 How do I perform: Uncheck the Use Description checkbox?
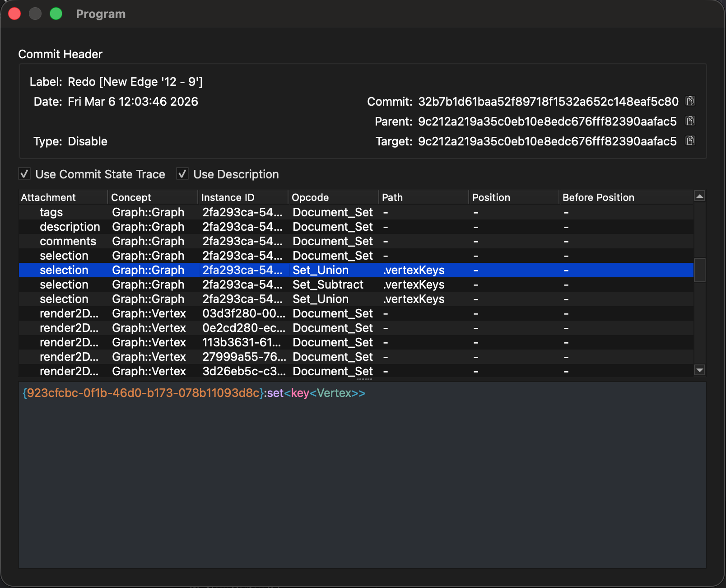point(182,174)
